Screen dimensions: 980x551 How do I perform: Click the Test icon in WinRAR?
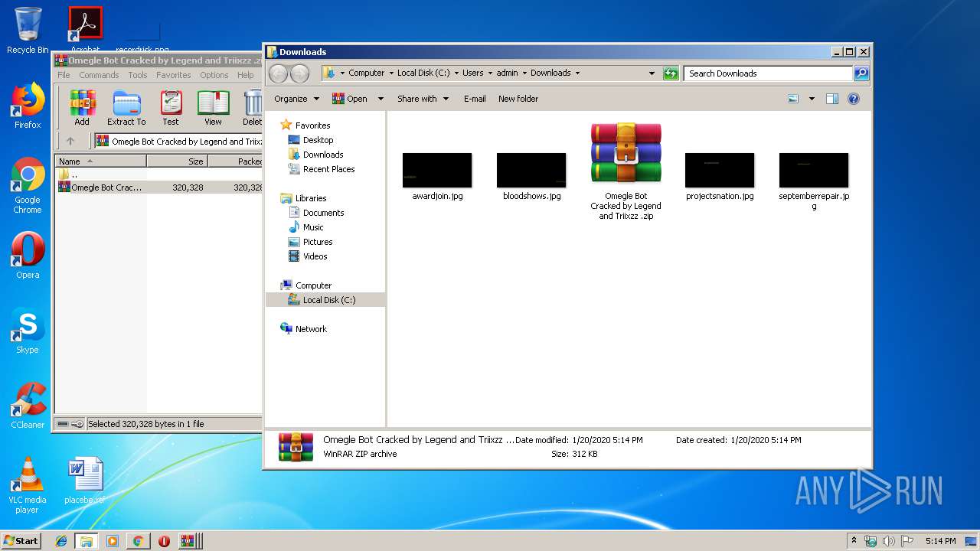coord(171,108)
